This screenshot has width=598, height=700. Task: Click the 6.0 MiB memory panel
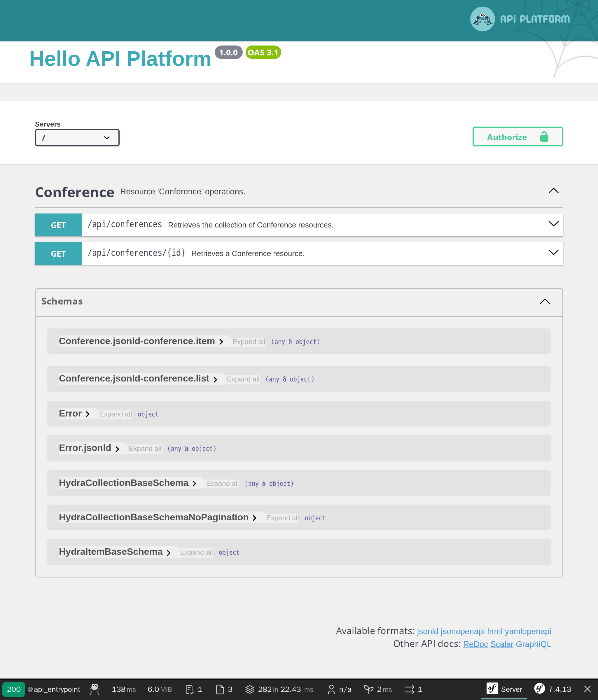coord(160,689)
